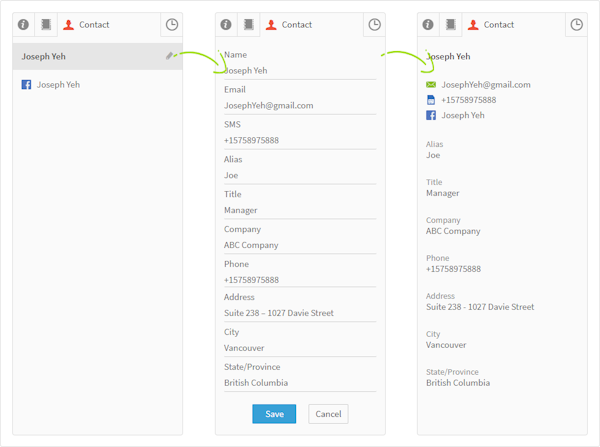Click the Alias field showing Joe
600x447 pixels.
(300, 175)
